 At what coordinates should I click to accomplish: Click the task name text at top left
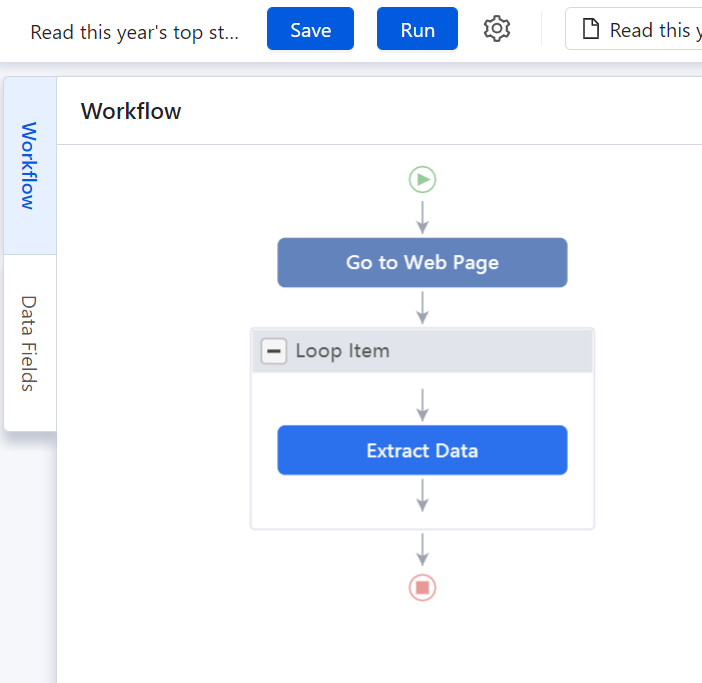(x=134, y=32)
